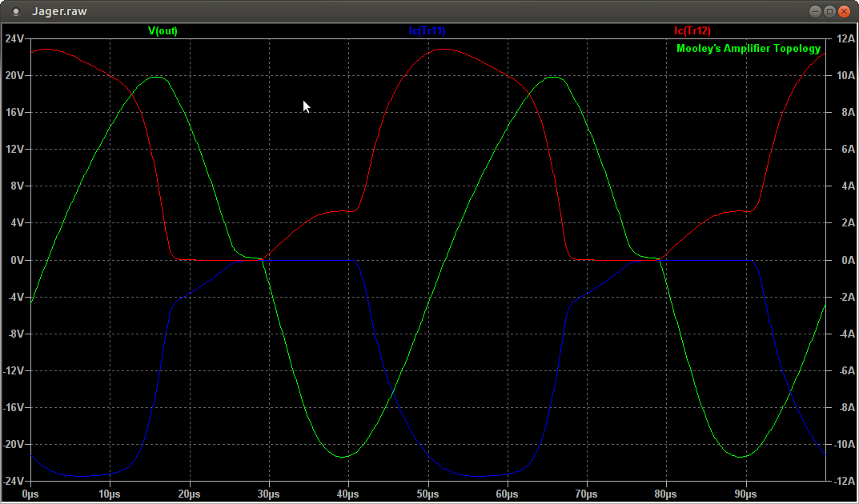Click the 40µs time axis label
This screenshot has height=504, width=859.
pyautogui.click(x=348, y=494)
